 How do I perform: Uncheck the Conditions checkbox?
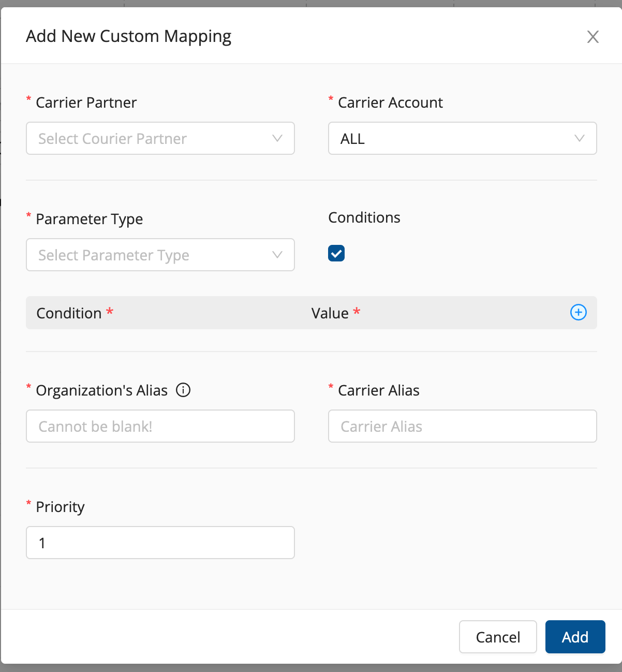click(x=336, y=254)
